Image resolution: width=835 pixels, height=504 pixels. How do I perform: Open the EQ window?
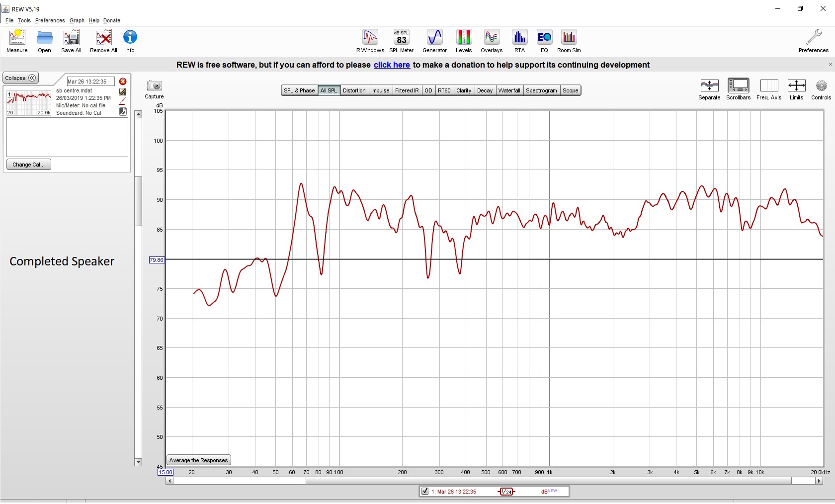click(x=544, y=41)
